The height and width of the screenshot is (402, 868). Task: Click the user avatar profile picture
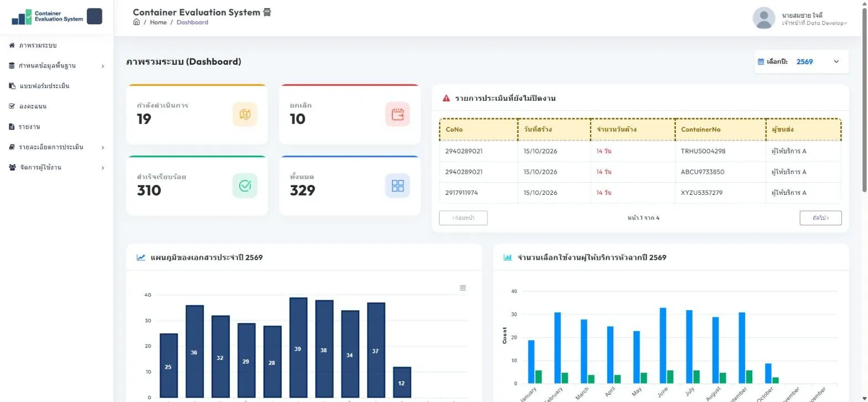(x=764, y=18)
